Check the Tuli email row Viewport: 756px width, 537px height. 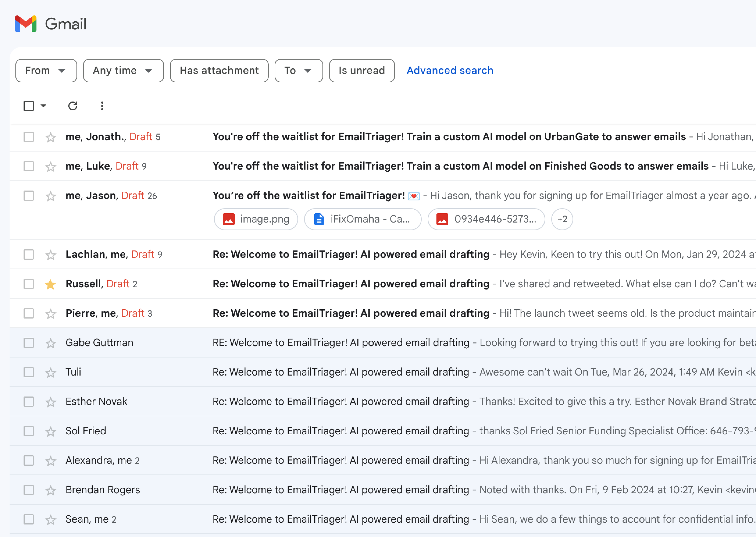click(x=28, y=372)
